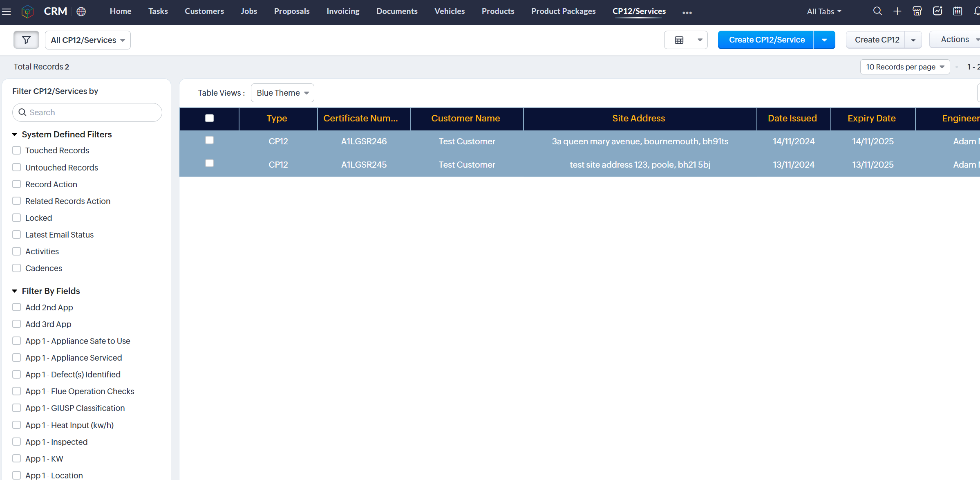
Task: Click the Create CP12 button
Action: point(877,40)
